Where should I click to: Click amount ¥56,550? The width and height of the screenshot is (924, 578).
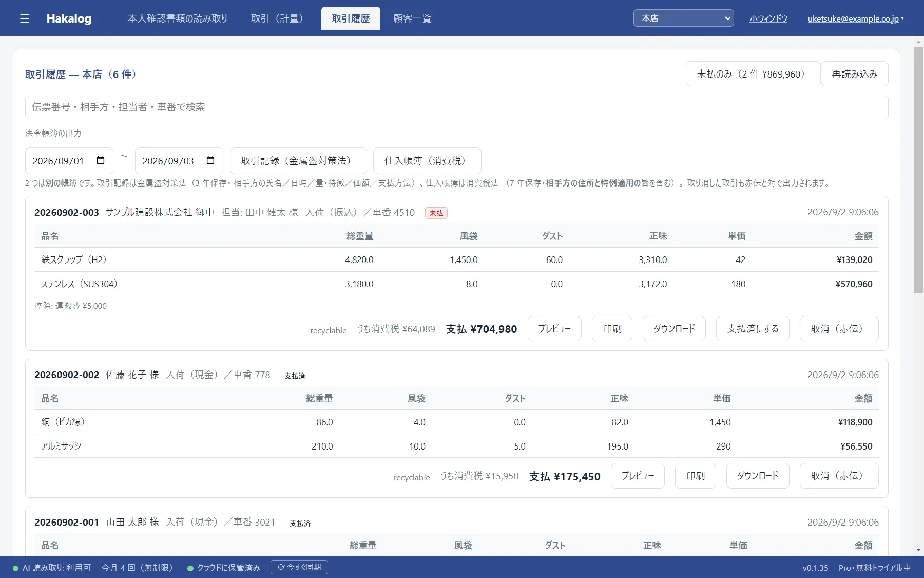[856, 446]
